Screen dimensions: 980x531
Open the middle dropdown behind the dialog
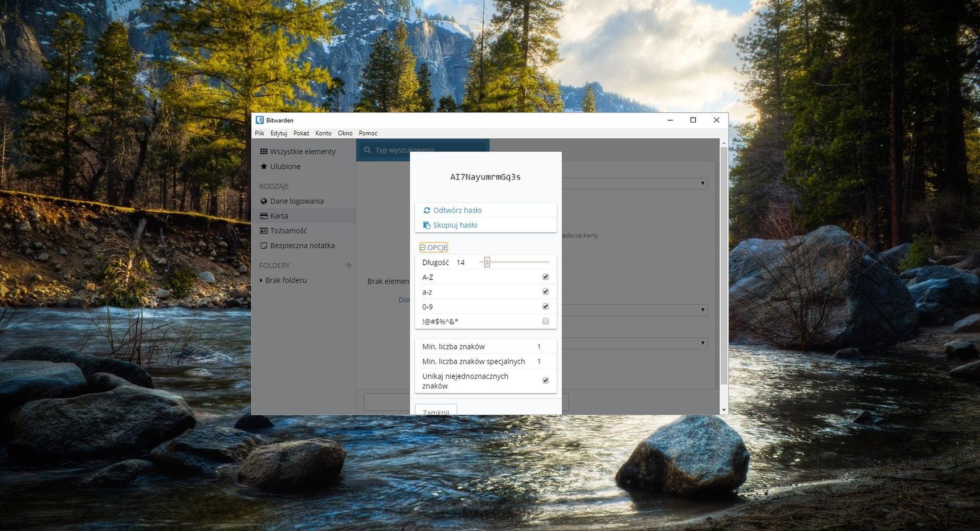tap(635, 310)
